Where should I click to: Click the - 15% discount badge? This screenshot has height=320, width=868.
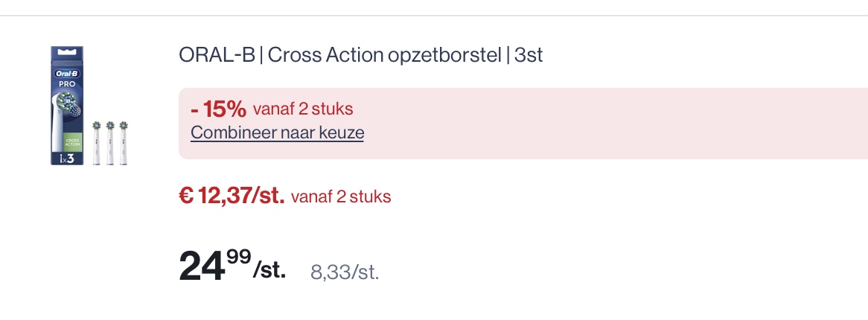[218, 109]
